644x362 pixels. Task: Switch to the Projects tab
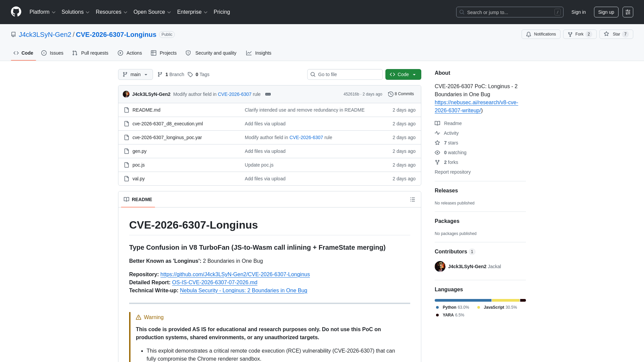pyautogui.click(x=164, y=53)
